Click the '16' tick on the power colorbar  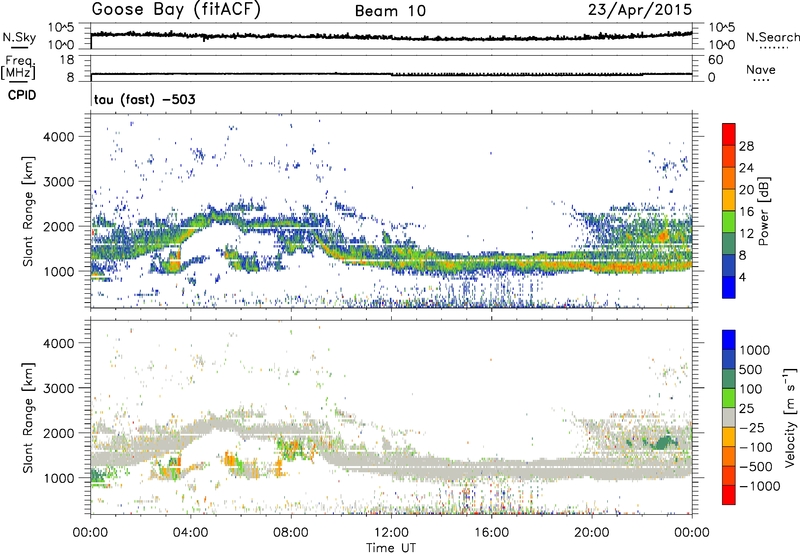tap(746, 212)
